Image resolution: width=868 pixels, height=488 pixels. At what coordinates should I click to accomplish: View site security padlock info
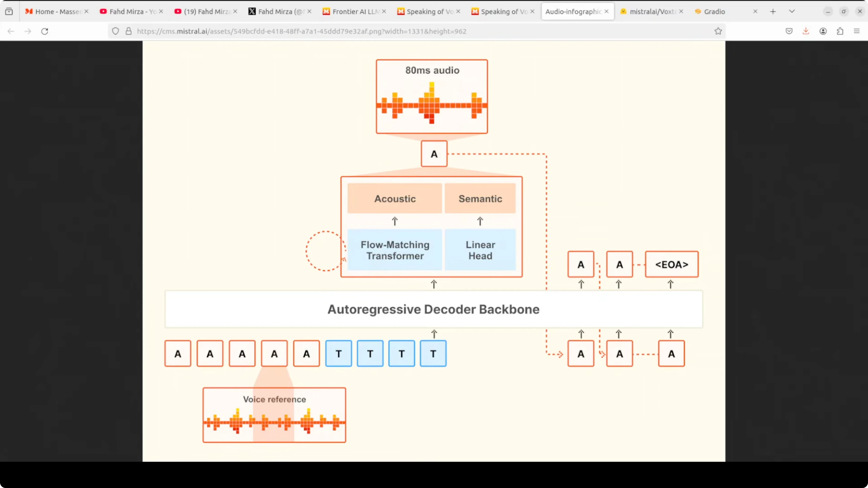pos(128,31)
